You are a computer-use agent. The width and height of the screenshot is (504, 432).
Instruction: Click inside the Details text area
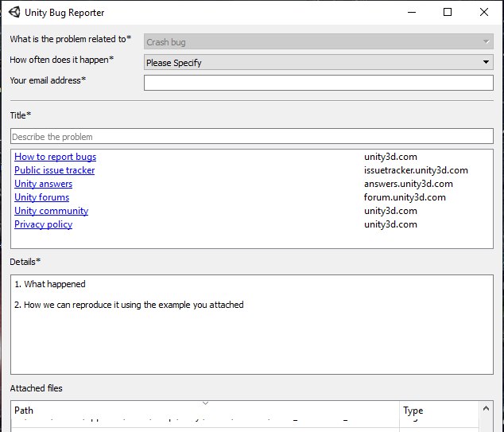pos(252,325)
